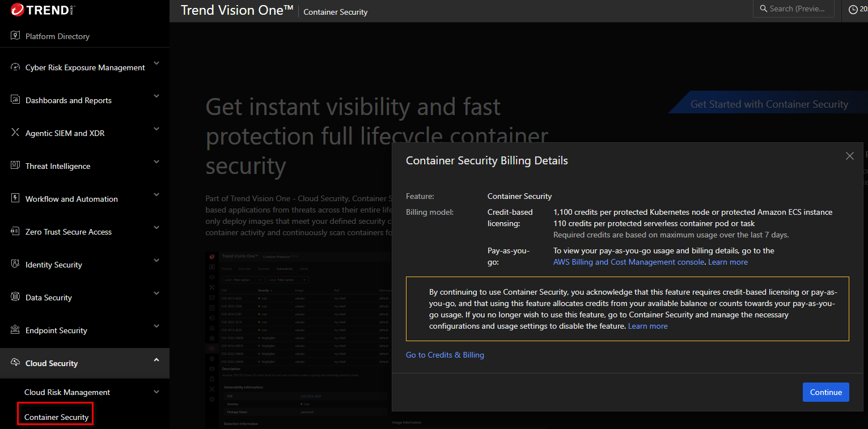Viewport: 868px width, 429px height.
Task: Click the Agentic SIEM and XDR icon
Action: [x=15, y=133]
